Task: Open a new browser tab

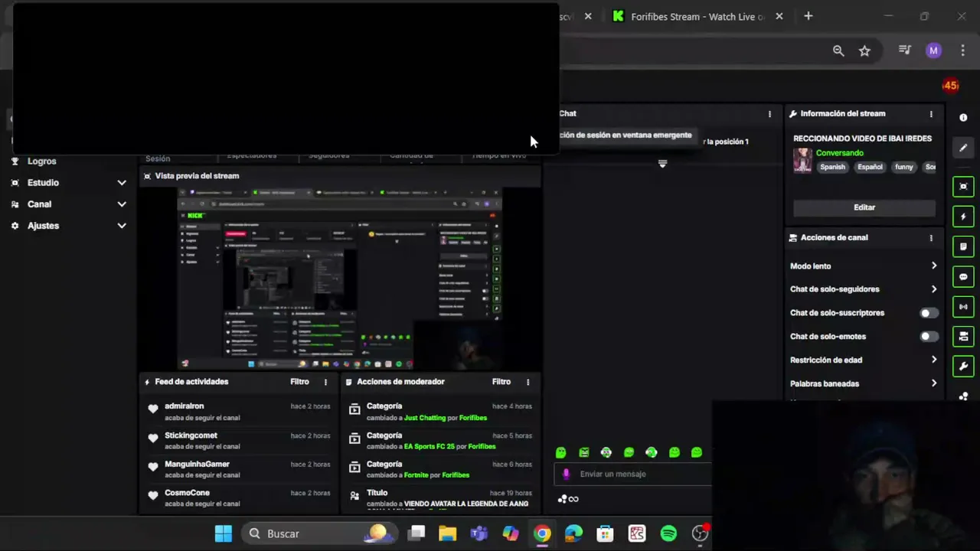Action: pos(808,16)
